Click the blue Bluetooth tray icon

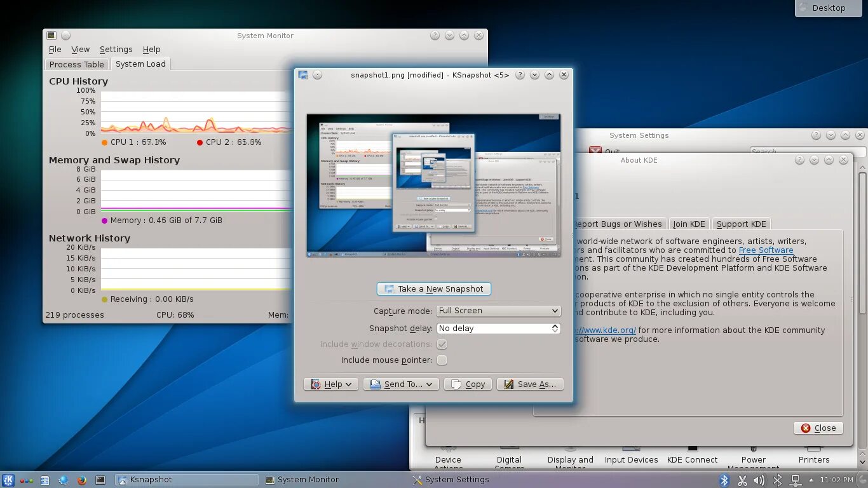(724, 480)
